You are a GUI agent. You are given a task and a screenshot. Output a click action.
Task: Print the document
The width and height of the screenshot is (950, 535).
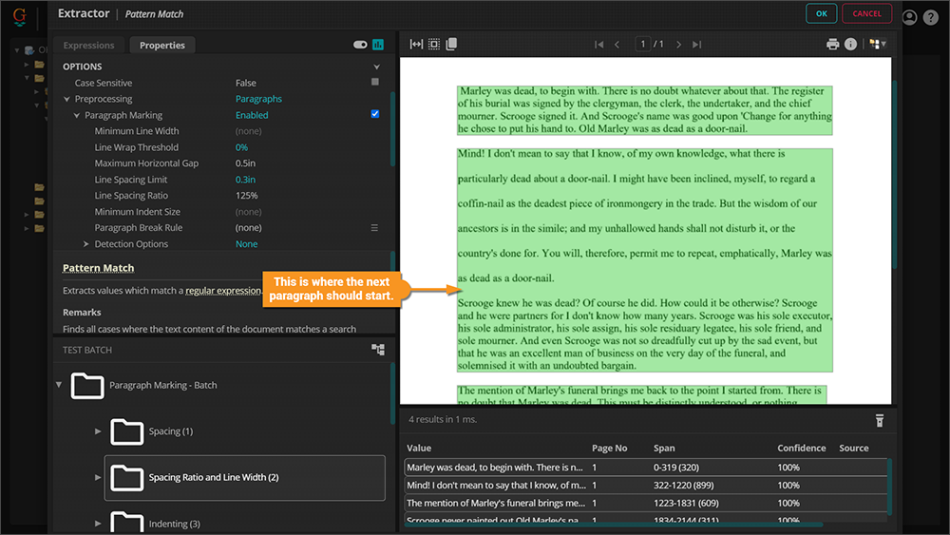click(832, 44)
